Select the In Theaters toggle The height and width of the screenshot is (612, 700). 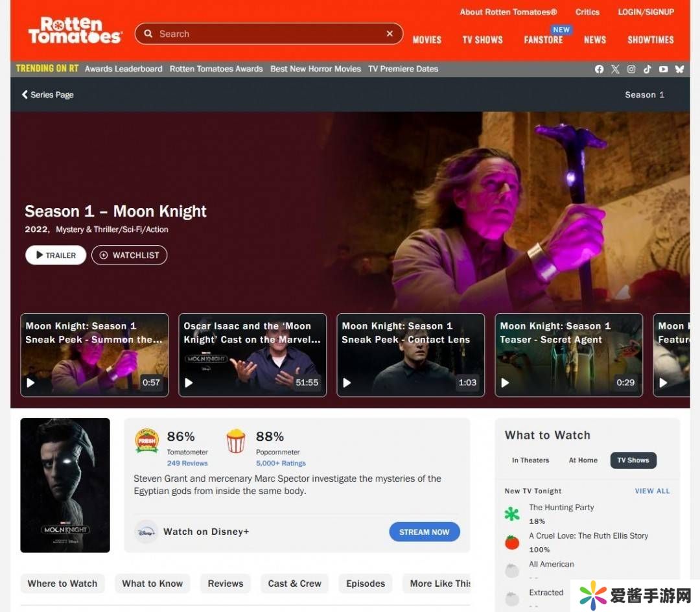[x=530, y=460]
